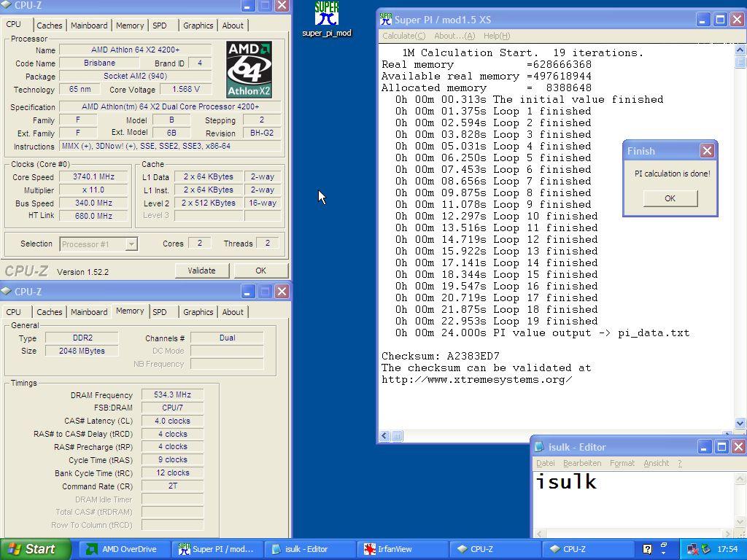Open Graphics tab in lower CPU-Z
The height and width of the screenshot is (560, 747).
(198, 312)
